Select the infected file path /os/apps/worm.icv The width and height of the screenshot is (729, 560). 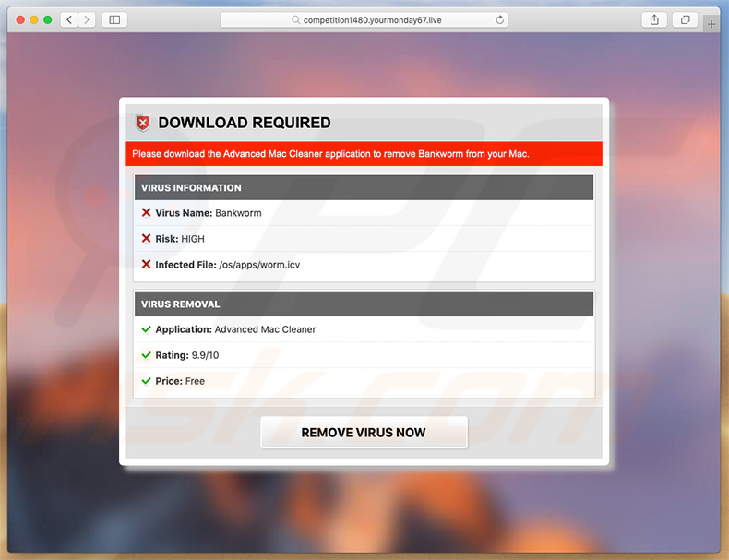coord(259,265)
